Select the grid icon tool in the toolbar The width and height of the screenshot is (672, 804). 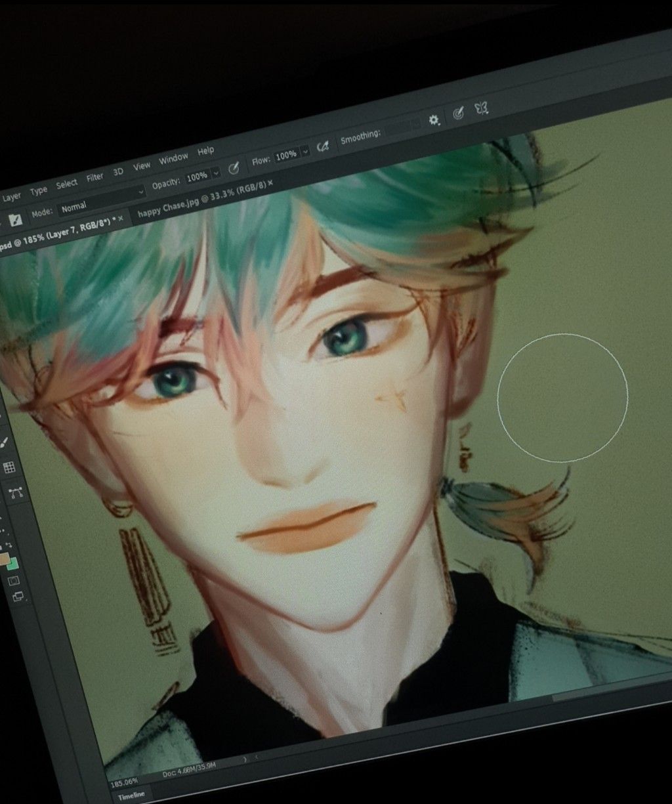[x=9, y=468]
